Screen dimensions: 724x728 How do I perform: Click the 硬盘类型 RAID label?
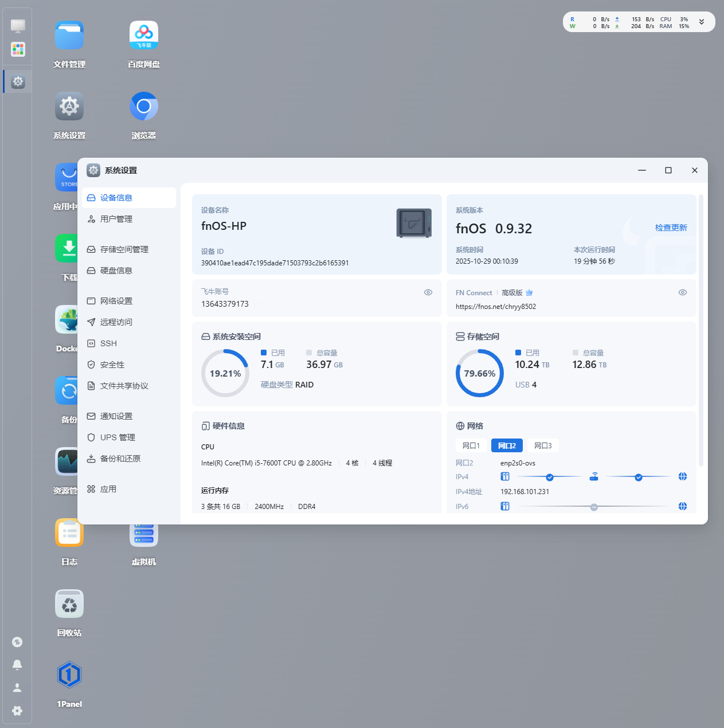coord(287,385)
